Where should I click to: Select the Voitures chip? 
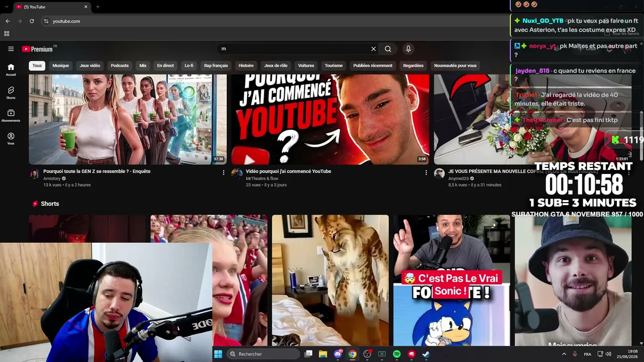[x=306, y=65]
